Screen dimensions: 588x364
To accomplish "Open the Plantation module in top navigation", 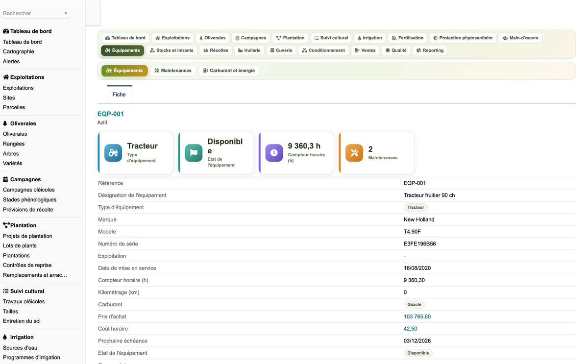I will tap(290, 38).
